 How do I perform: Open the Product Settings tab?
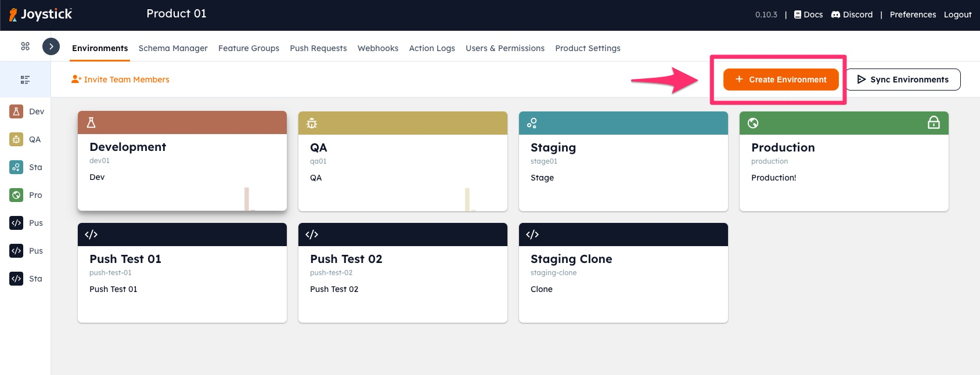pos(588,48)
